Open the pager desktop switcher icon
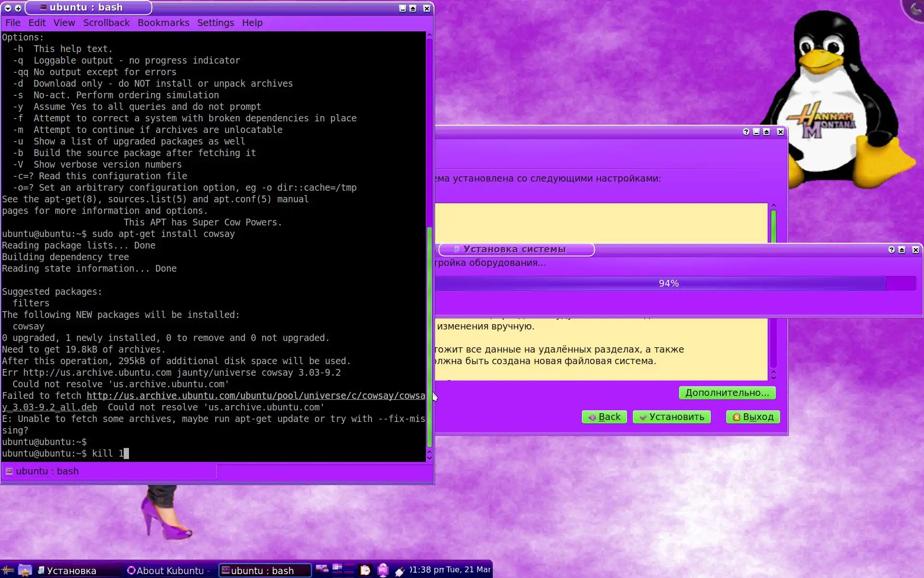Screen dimensions: 924x578 coord(343,570)
